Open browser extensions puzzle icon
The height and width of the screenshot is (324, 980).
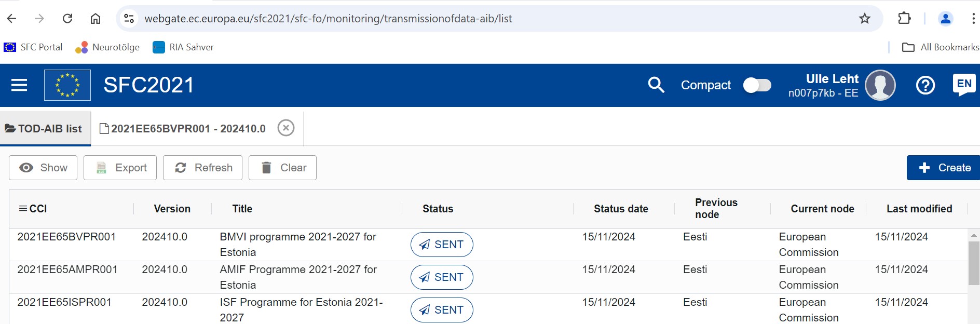pyautogui.click(x=904, y=19)
